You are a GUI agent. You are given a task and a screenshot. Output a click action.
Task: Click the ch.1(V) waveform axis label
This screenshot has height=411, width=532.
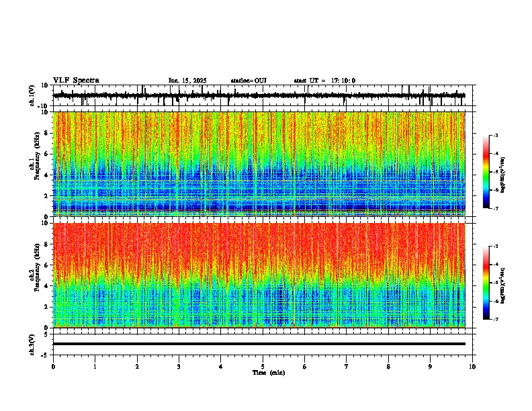pyautogui.click(x=32, y=95)
